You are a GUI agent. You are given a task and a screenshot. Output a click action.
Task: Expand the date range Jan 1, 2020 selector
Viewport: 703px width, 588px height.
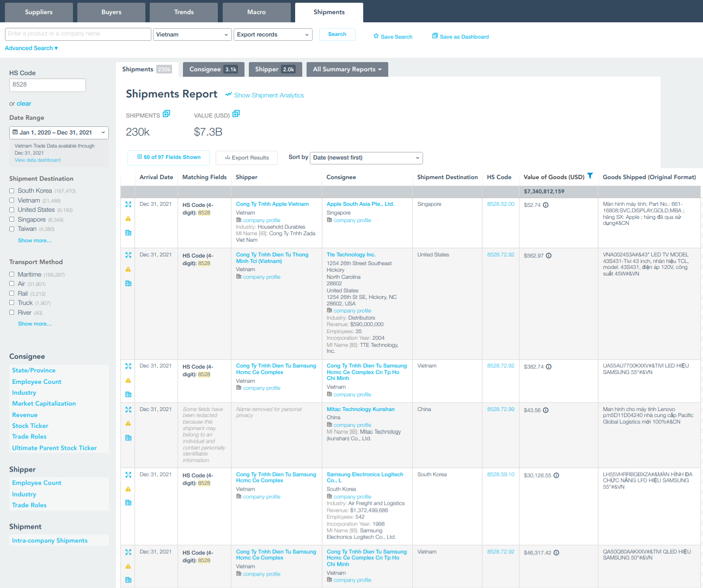59,133
